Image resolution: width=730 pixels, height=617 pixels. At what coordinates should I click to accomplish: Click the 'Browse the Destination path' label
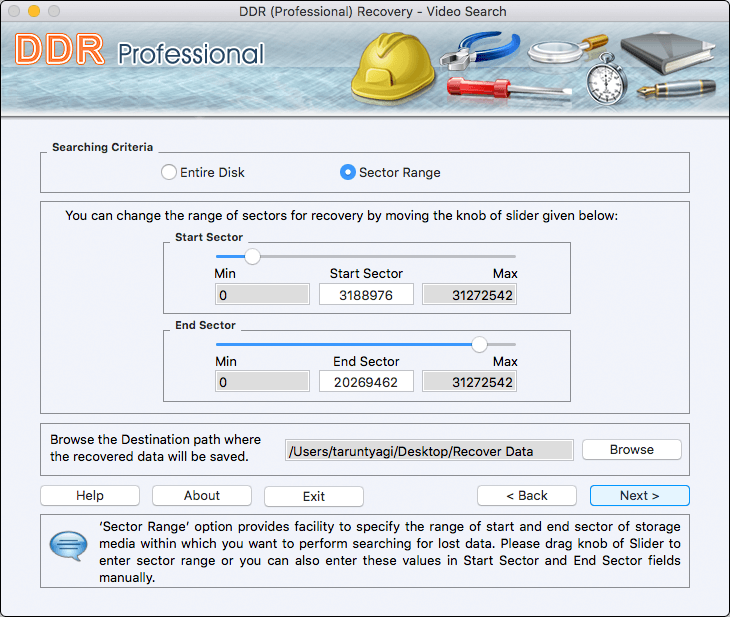pos(155,448)
